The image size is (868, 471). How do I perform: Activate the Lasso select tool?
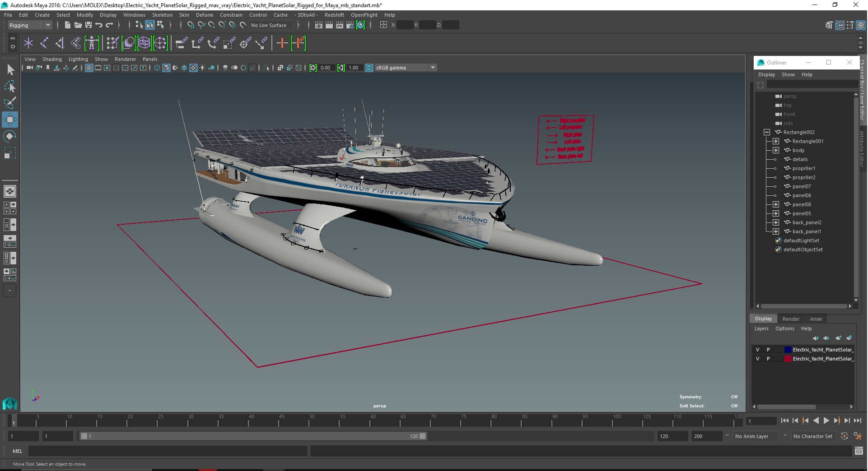(10, 86)
